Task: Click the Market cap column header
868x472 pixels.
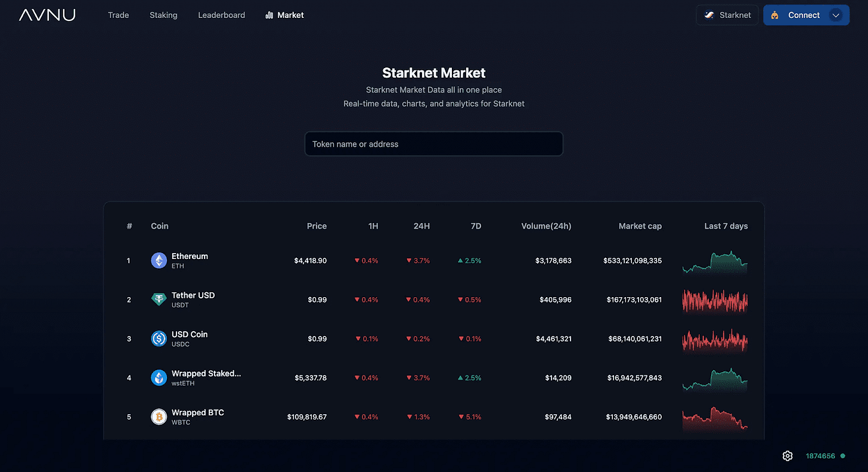Action: pos(640,226)
